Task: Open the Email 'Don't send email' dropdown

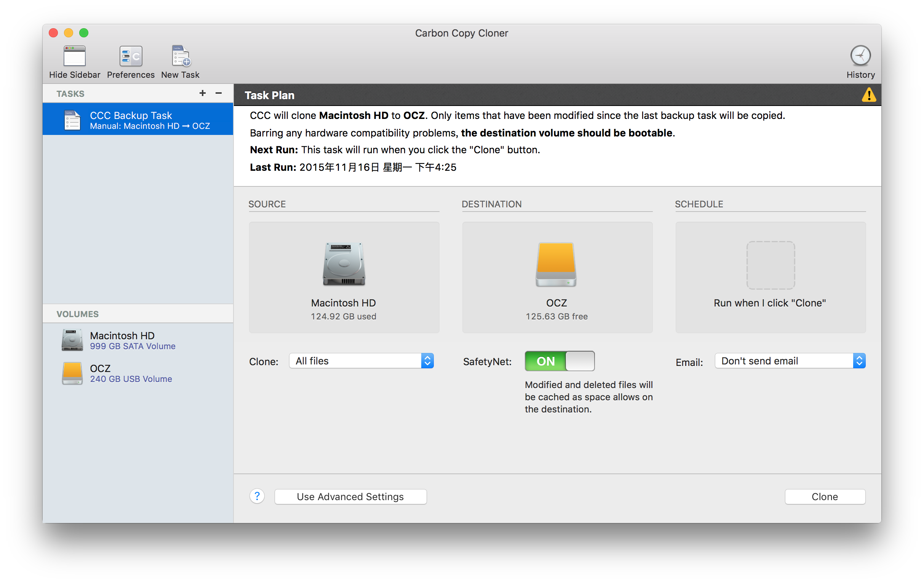Action: click(x=789, y=361)
